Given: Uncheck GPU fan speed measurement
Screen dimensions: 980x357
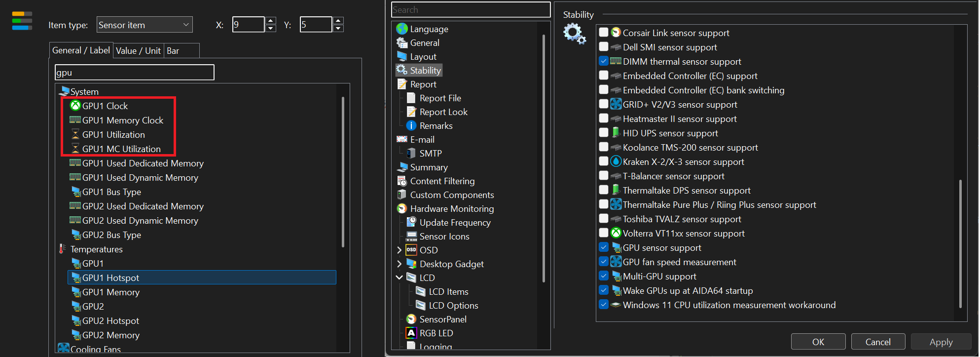Looking at the screenshot, I should (x=604, y=262).
